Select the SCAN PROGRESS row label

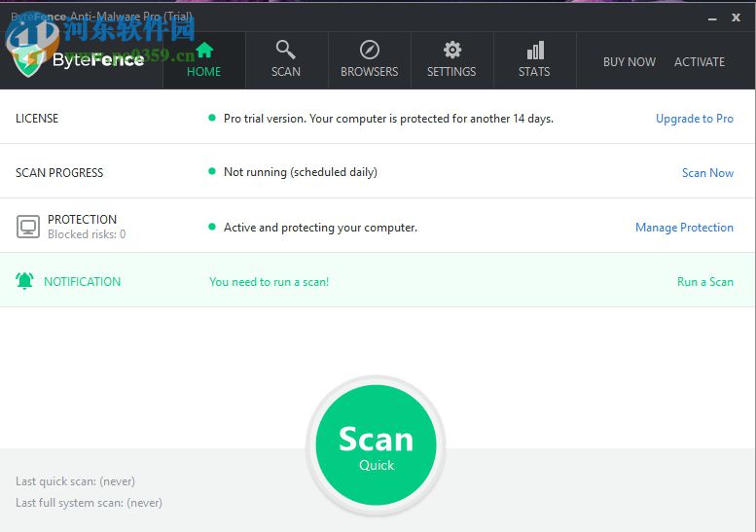(x=59, y=173)
